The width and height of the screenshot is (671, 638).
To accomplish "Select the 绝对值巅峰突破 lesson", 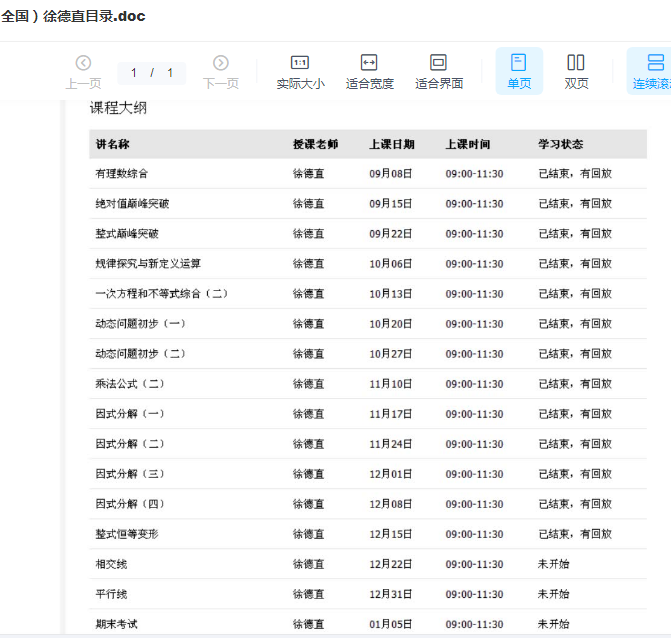I will point(132,204).
